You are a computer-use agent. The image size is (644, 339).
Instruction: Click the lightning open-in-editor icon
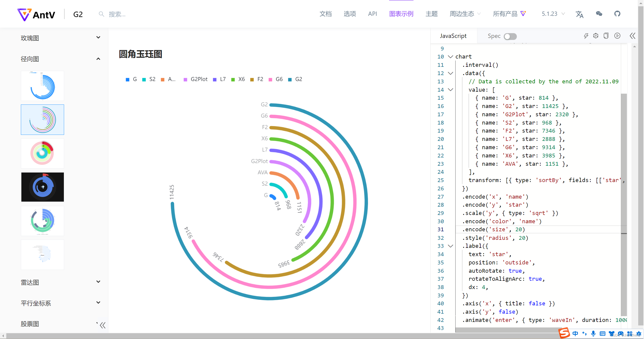(x=586, y=36)
